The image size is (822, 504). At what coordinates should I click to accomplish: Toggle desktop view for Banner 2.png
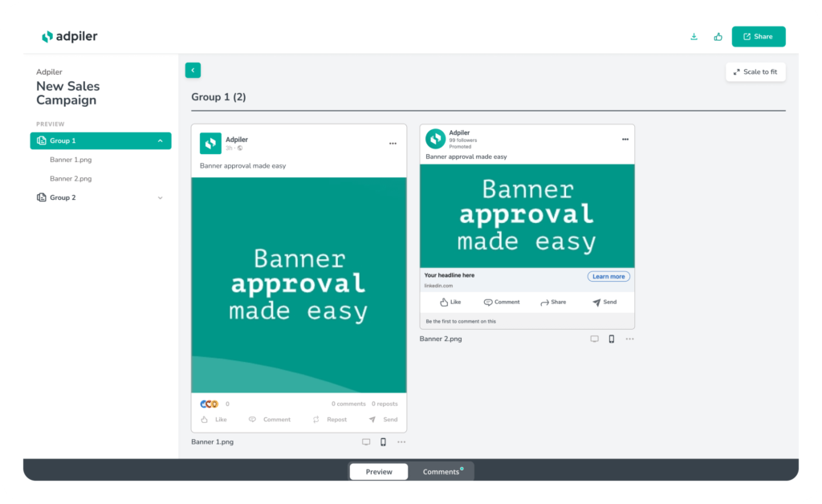click(x=595, y=339)
